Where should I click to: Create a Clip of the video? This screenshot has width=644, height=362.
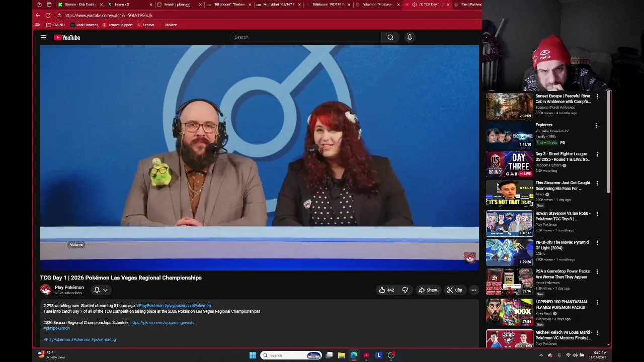click(454, 290)
